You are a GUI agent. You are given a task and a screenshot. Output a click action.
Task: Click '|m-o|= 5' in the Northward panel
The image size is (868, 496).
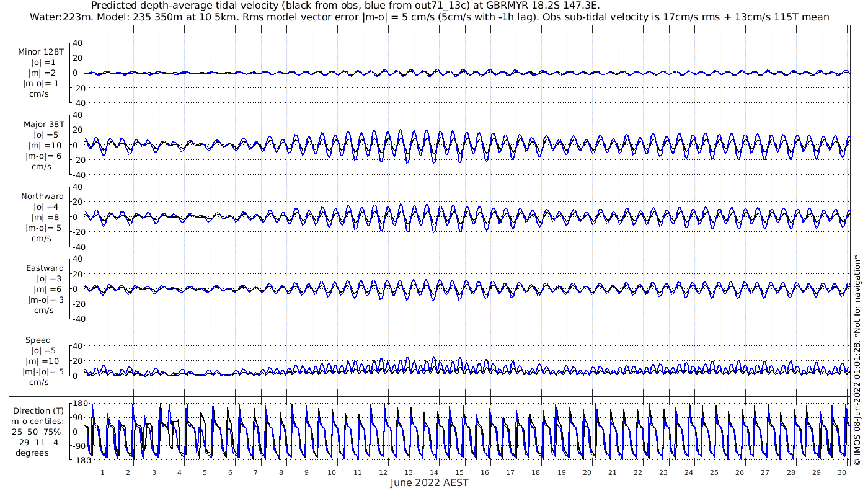coord(43,228)
